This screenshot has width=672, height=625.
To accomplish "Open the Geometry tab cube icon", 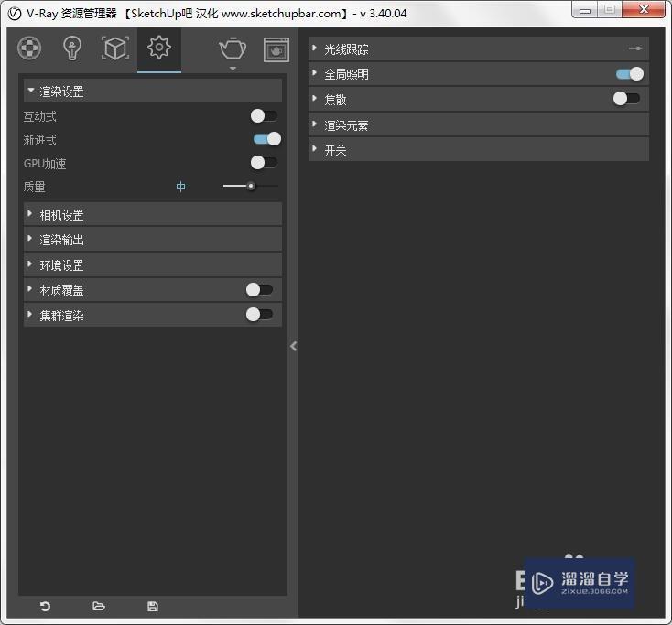I will [114, 48].
